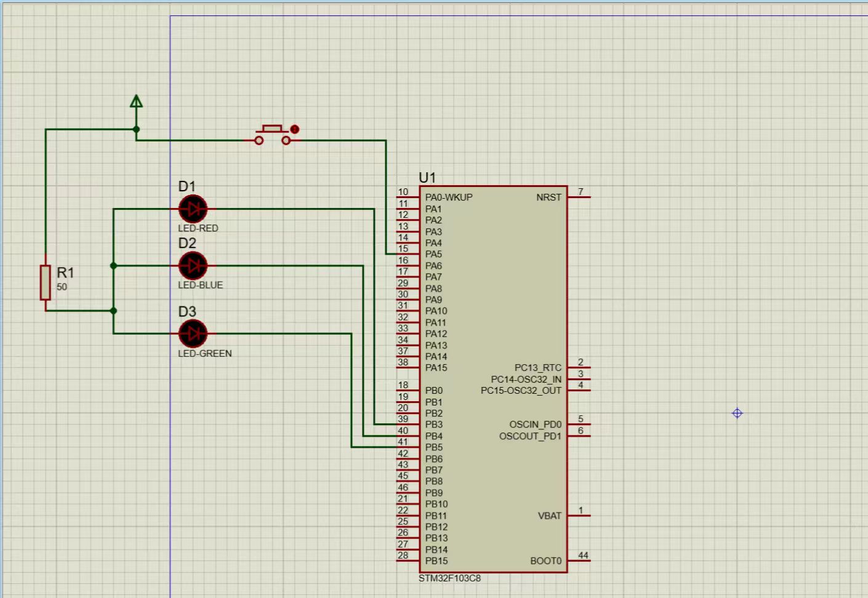Click the D1 reference label
The width and height of the screenshot is (868, 598).
coord(187,186)
